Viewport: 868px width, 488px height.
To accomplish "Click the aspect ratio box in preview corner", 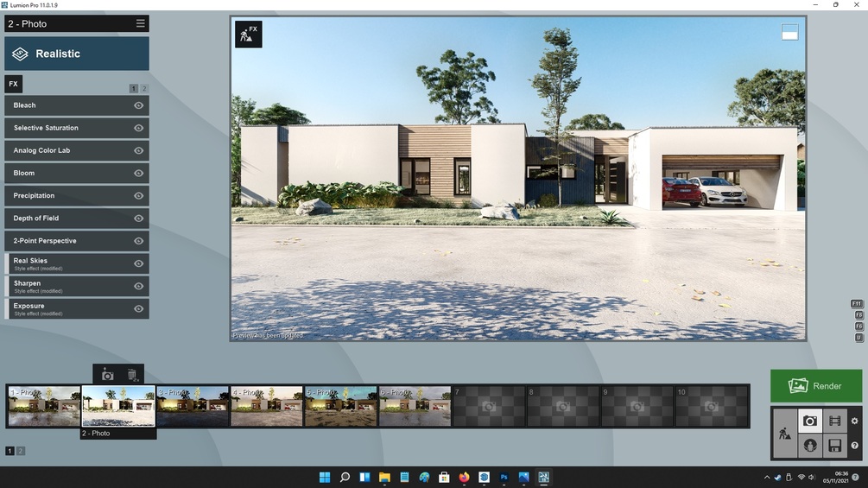I will point(790,32).
